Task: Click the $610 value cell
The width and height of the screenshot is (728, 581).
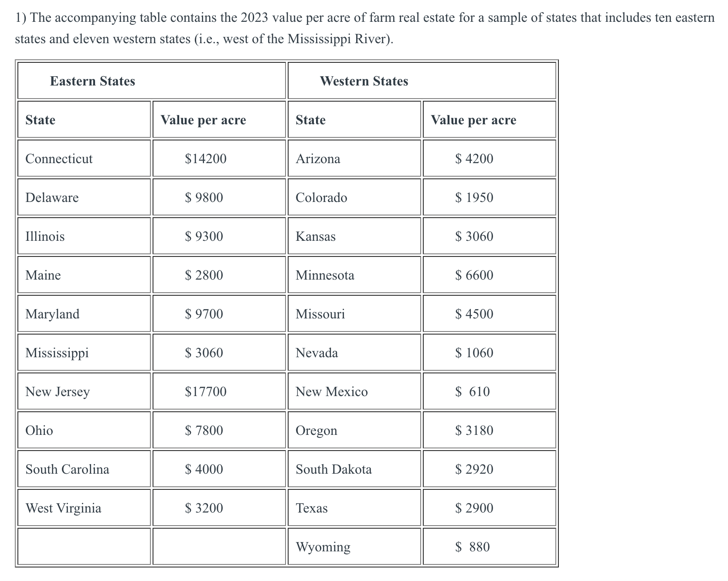Action: (x=490, y=391)
